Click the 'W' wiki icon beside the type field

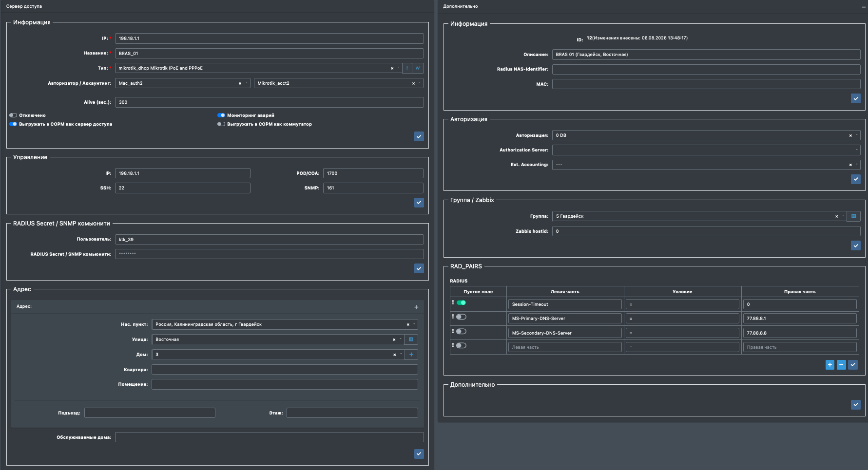(418, 68)
